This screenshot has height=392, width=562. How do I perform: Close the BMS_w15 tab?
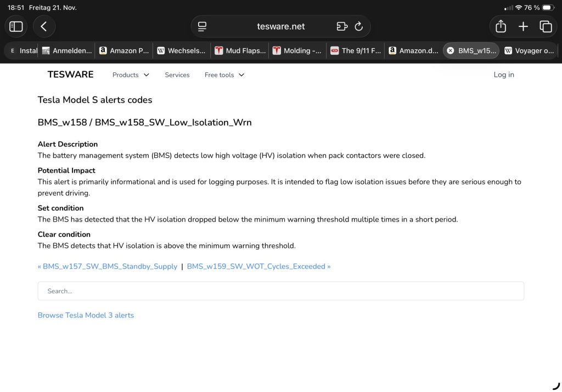pyautogui.click(x=450, y=50)
